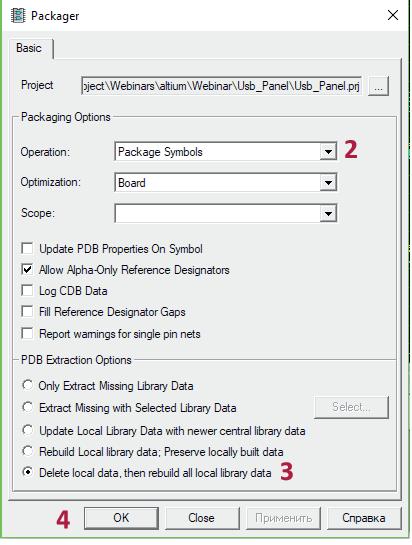Image resolution: width=412 pixels, height=545 pixels.
Task: Choose Delete local data, then rebuild option
Action: (x=27, y=472)
